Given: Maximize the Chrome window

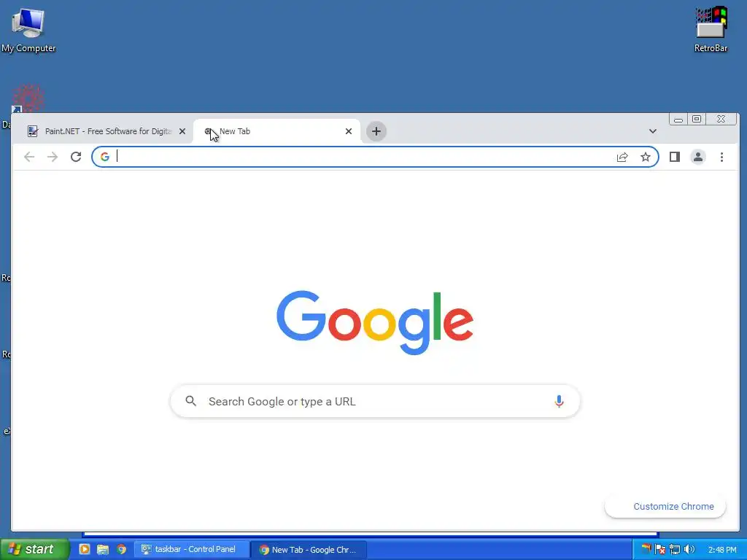Looking at the screenshot, I should tap(697, 119).
